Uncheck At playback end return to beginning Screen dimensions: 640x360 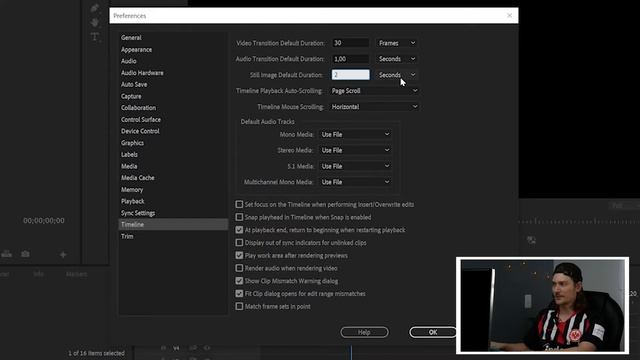pyautogui.click(x=239, y=230)
